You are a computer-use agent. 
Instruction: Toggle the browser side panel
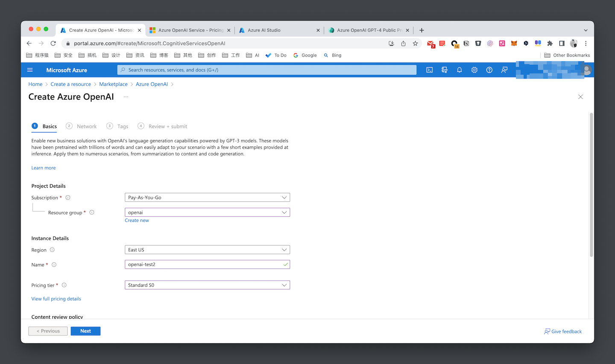[x=562, y=43]
